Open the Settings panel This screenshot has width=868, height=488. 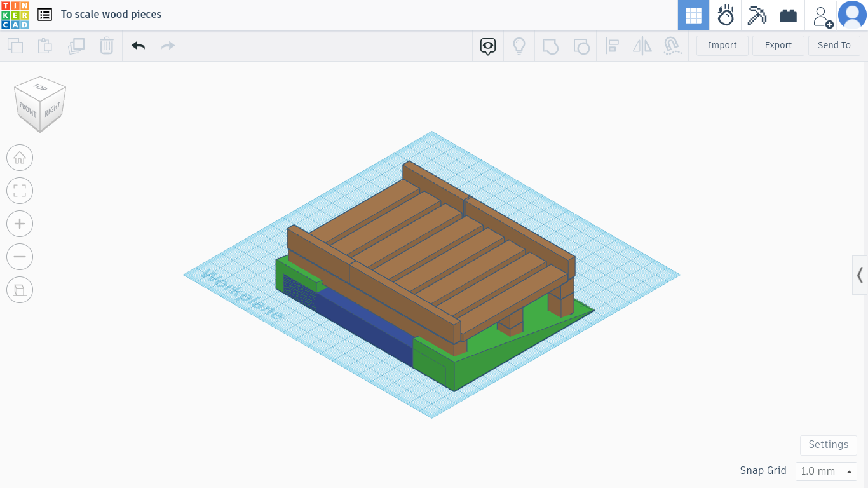pyautogui.click(x=828, y=445)
